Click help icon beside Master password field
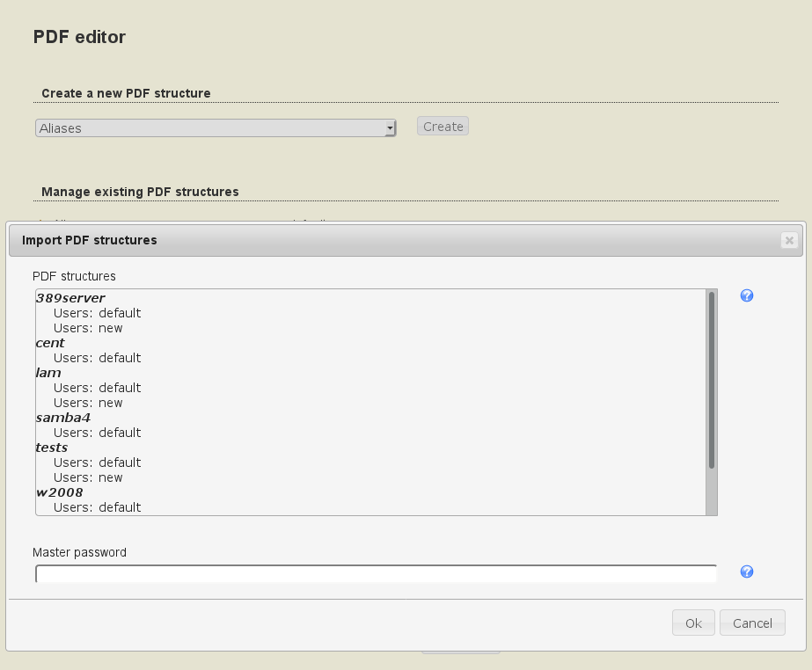This screenshot has width=812, height=670. click(x=747, y=572)
